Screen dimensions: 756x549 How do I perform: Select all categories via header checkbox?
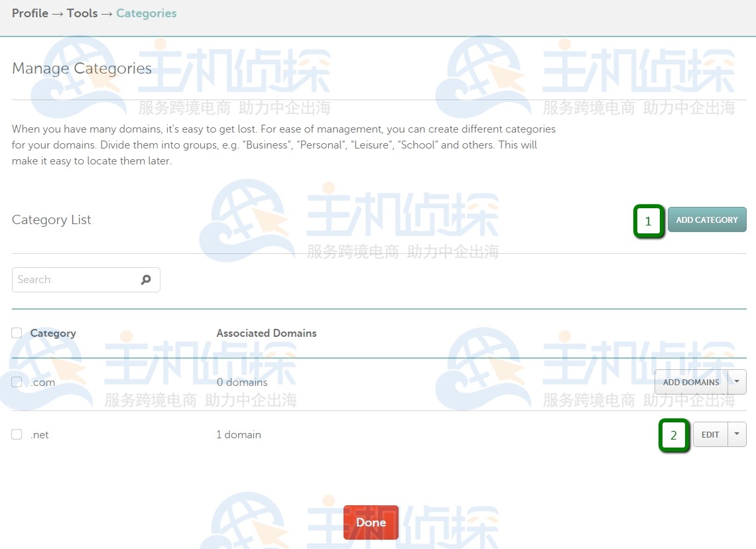[x=17, y=333]
